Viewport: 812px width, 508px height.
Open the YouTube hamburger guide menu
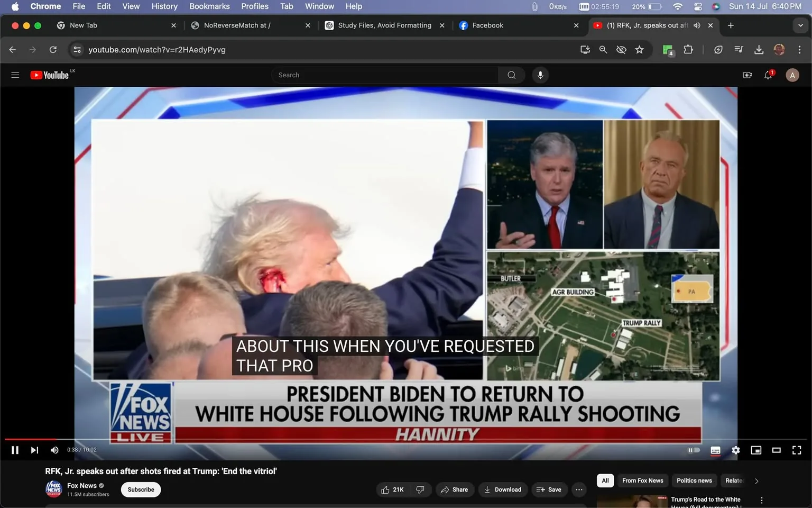[x=15, y=75]
